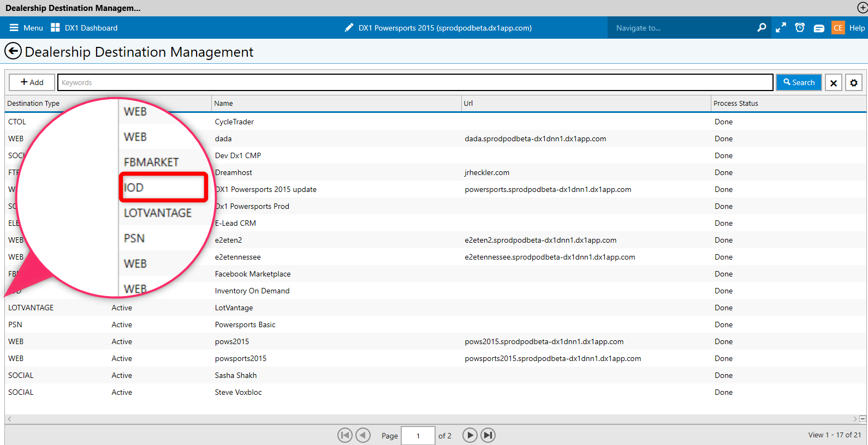This screenshot has height=445, width=868.
Task: Sort by Url column header
Action: 468,103
